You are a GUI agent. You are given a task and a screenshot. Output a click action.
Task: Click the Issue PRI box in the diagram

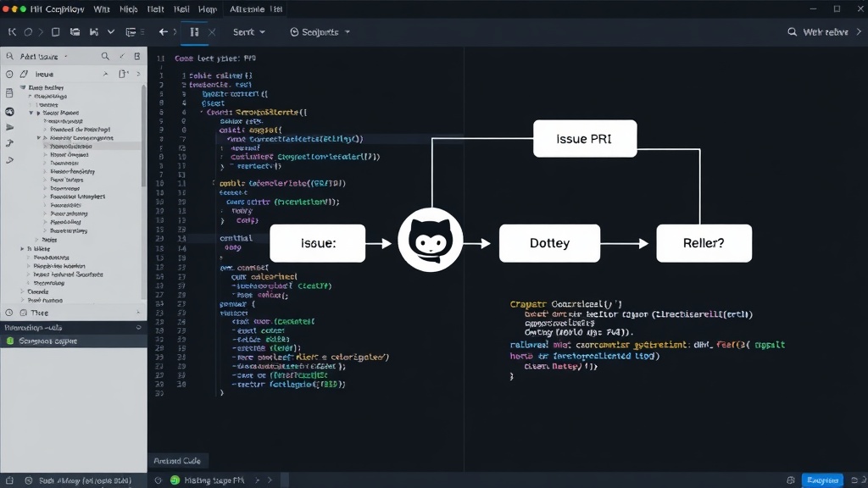click(585, 139)
